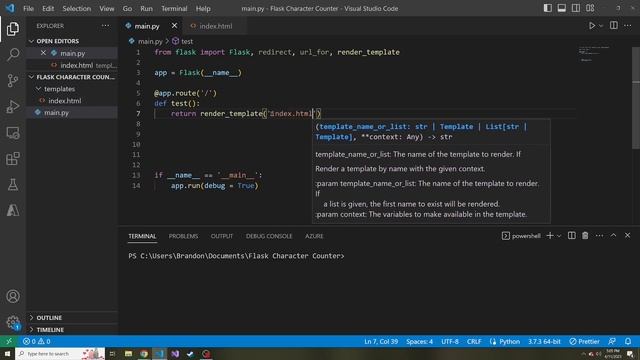Maximize the panel with up chevron
This screenshot has width=640, height=360.
coord(613,236)
